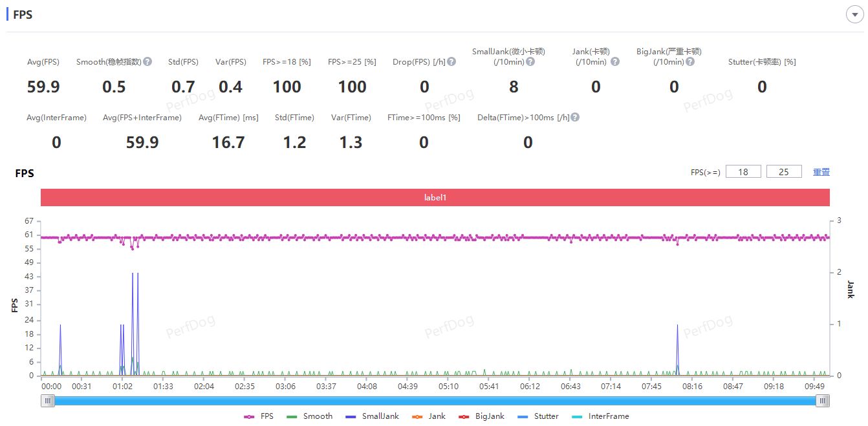
Task: Grab the right handle of the time range slider
Action: click(x=823, y=401)
